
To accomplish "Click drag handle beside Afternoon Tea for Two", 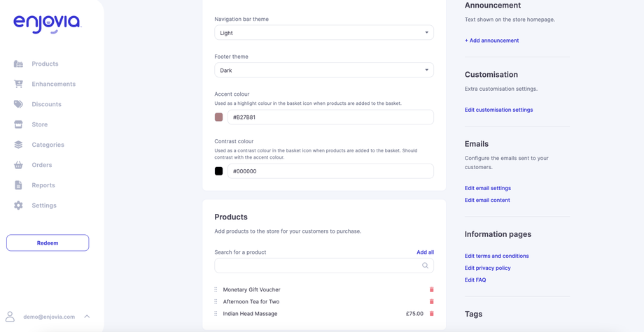I will [216, 302].
